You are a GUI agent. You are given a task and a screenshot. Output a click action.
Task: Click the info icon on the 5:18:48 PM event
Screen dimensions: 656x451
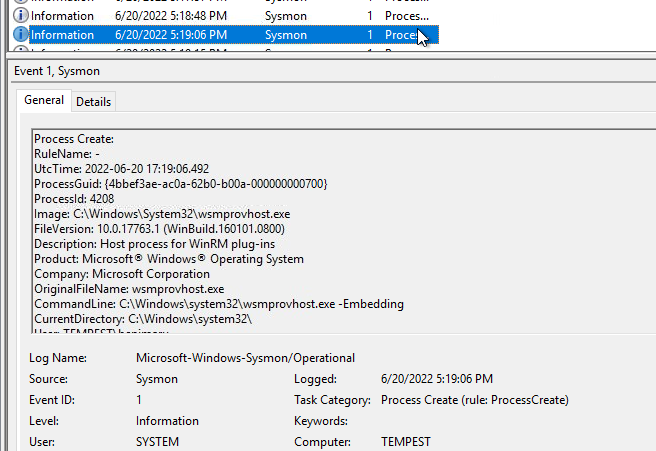pos(21,16)
